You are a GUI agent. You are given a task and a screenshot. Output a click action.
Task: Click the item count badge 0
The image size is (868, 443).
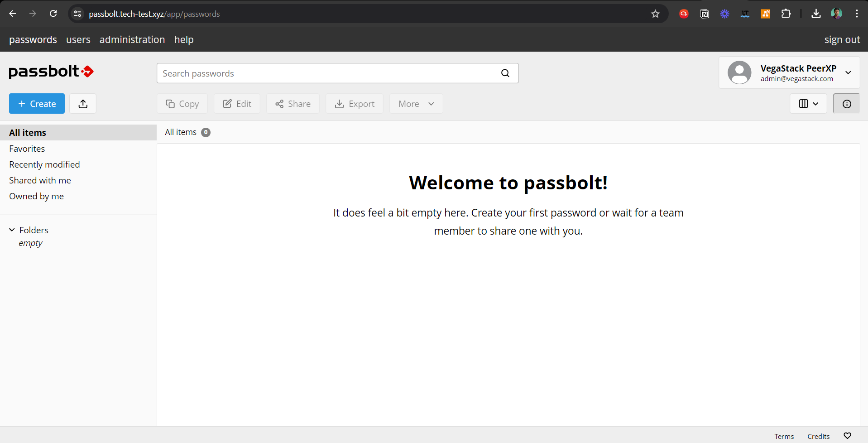(206, 132)
